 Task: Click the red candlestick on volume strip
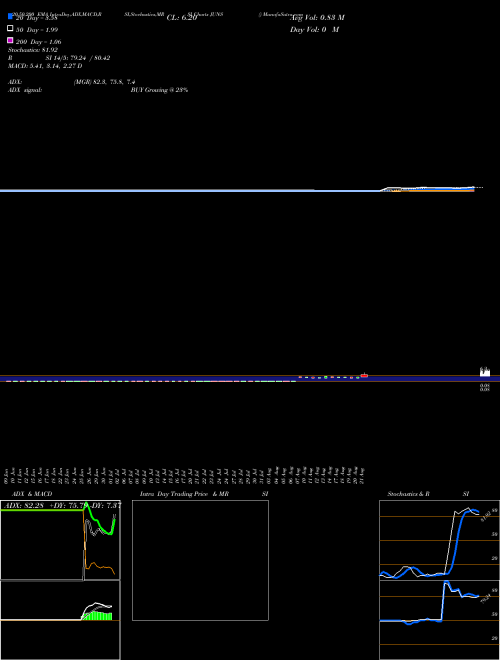pos(364,375)
